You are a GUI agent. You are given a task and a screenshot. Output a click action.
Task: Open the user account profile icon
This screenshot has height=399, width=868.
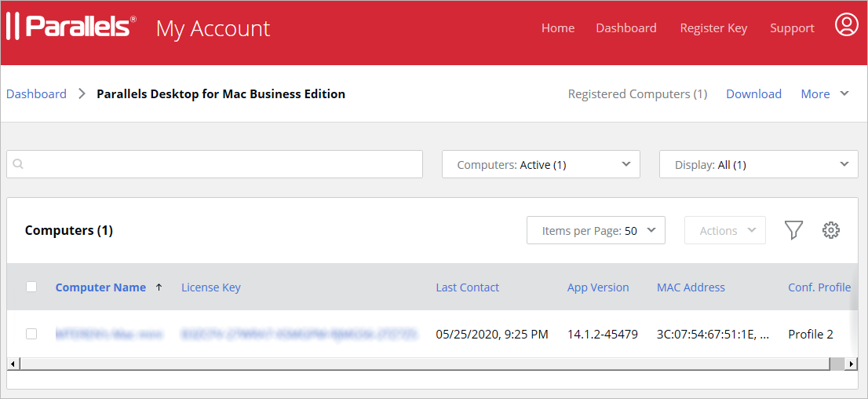pyautogui.click(x=846, y=25)
